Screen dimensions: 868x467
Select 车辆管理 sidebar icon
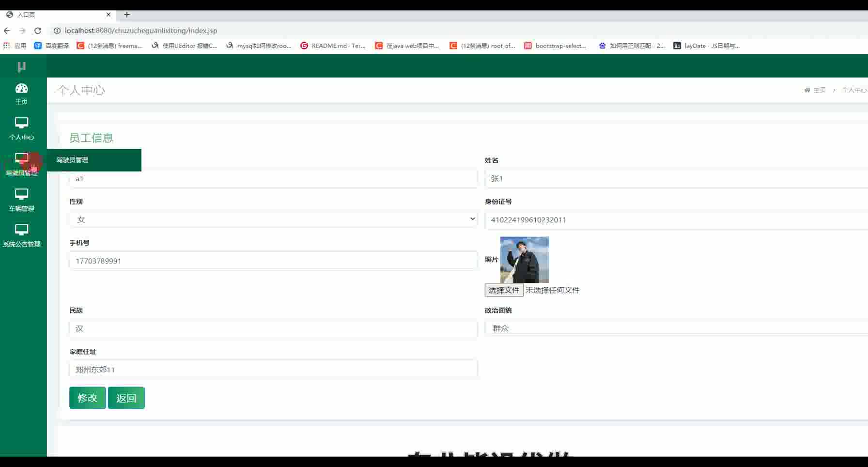pyautogui.click(x=22, y=194)
